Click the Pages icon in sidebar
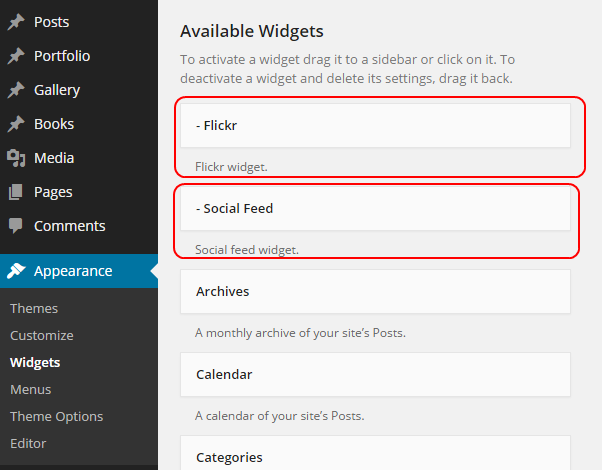Viewport: 602px width, 470px height. [16, 192]
